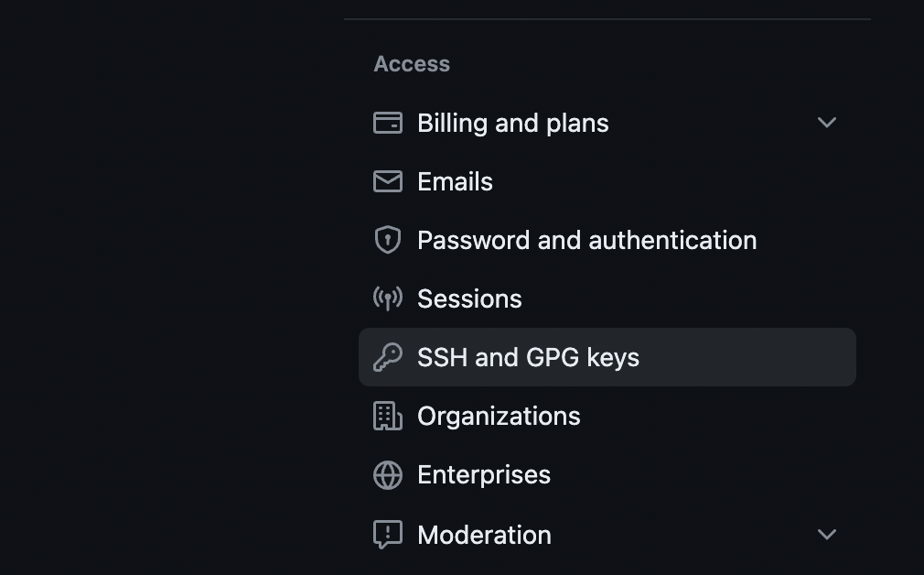Image resolution: width=924 pixels, height=575 pixels.
Task: Open the Enterprises text link
Action: point(484,475)
